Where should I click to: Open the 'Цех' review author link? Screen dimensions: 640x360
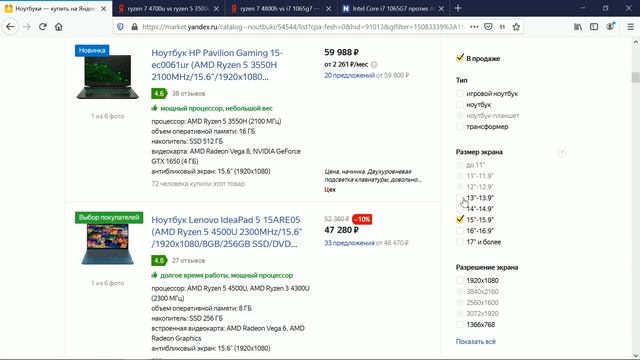(330, 190)
